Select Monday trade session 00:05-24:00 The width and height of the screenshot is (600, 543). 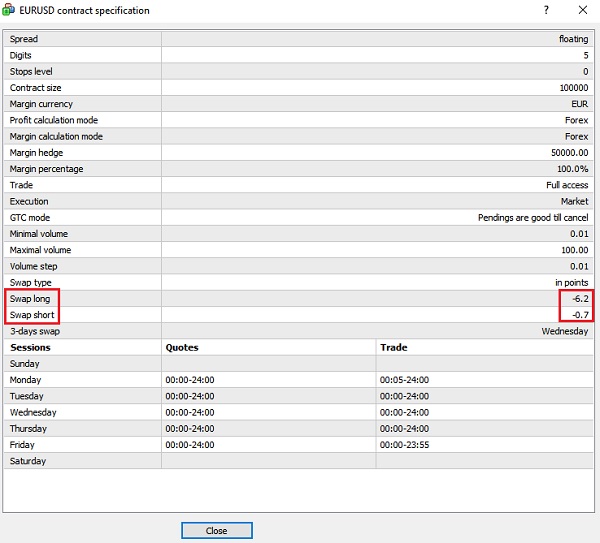[404, 380]
